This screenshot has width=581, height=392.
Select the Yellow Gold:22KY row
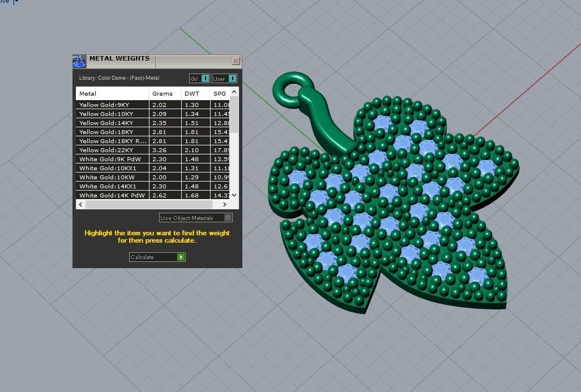[153, 150]
